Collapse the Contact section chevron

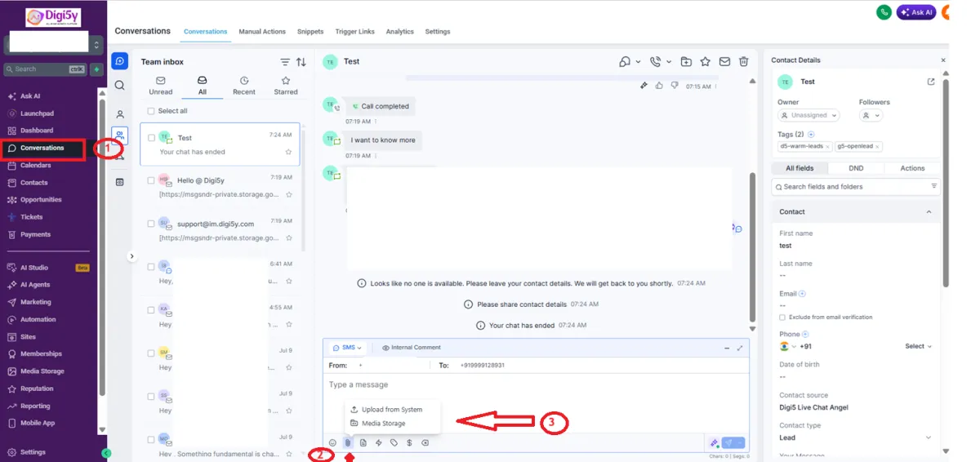929,212
